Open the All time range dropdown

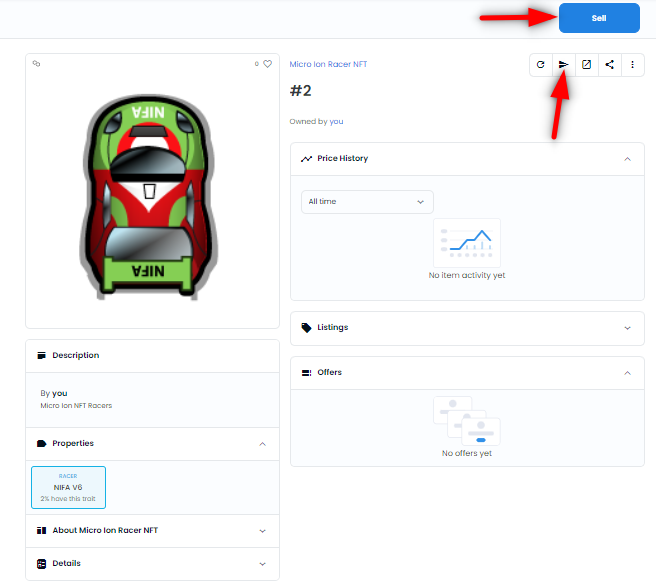(x=367, y=202)
